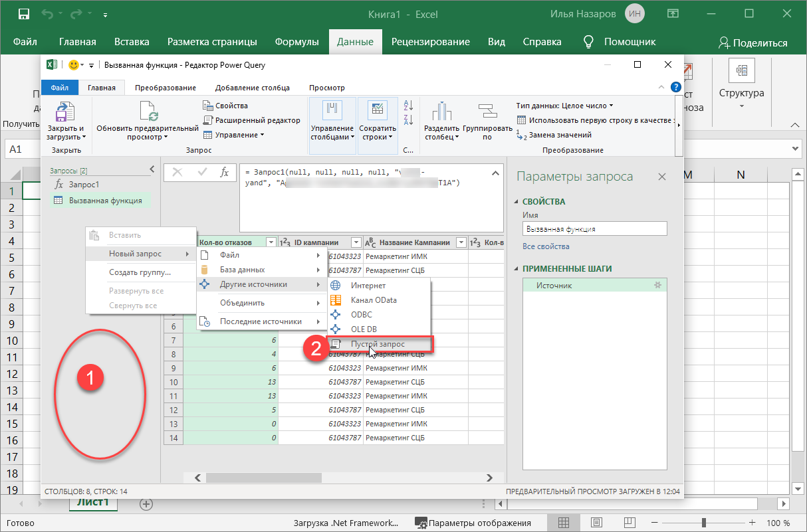Click the Close & Load icon
The image size is (807, 532).
tap(65, 112)
